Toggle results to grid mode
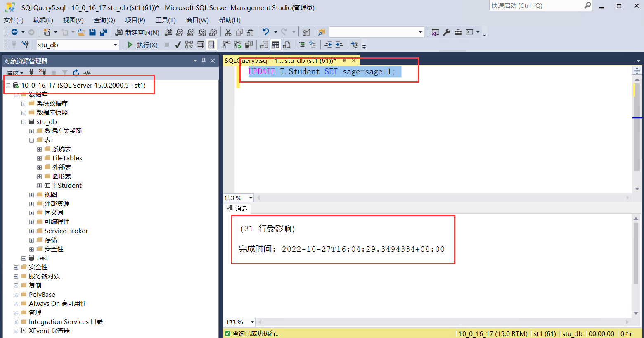Image resolution: width=644 pixels, height=338 pixels. (275, 45)
